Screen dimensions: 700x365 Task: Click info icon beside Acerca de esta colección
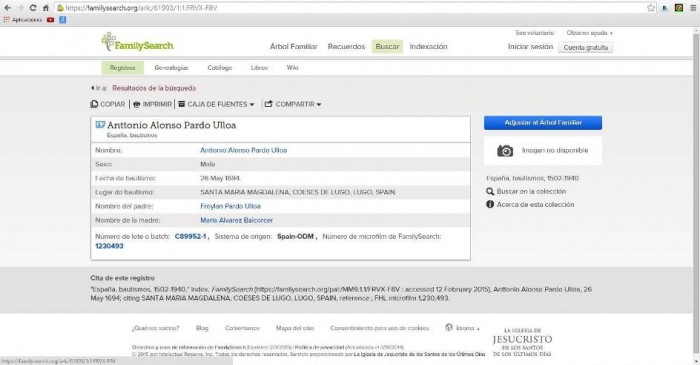(x=490, y=204)
